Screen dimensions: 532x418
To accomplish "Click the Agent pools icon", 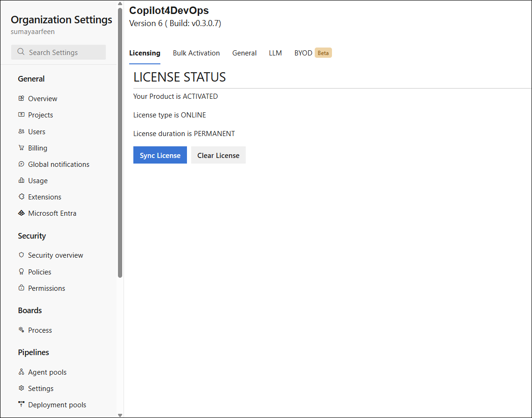I will tap(21, 372).
